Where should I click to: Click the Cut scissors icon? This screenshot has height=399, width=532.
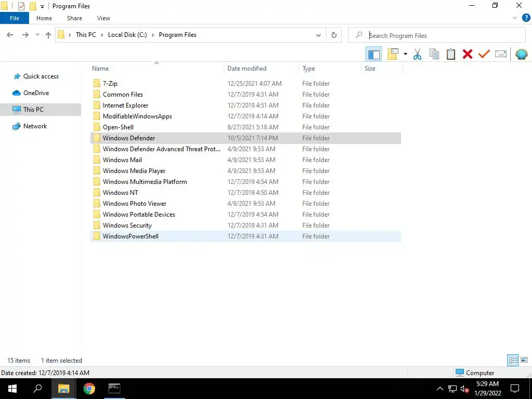(418, 54)
